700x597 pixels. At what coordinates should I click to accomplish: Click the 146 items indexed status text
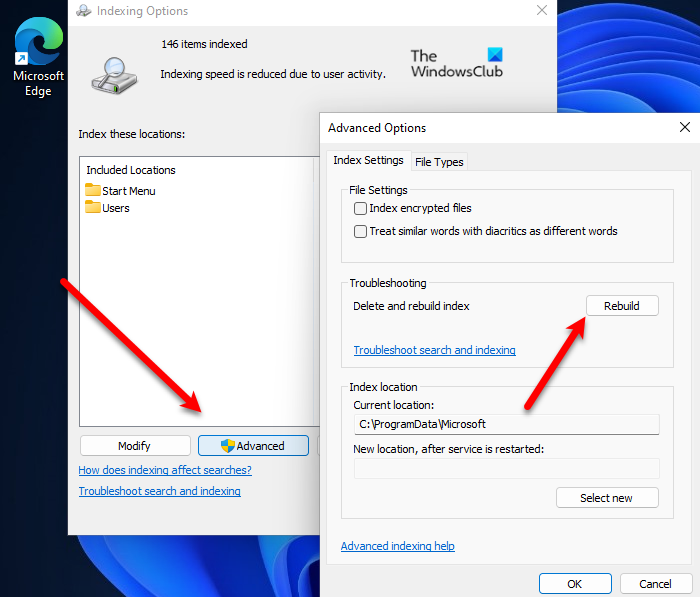204,44
